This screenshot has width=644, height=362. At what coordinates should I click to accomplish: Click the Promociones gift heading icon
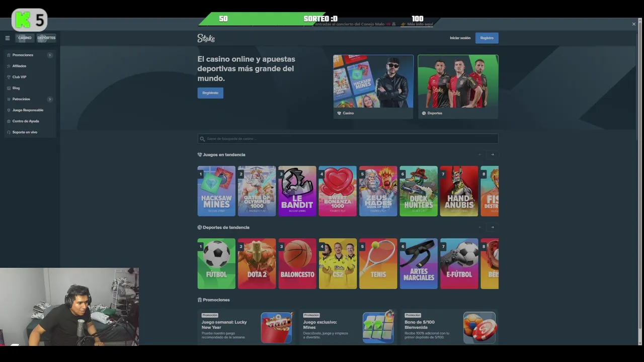coord(200,300)
